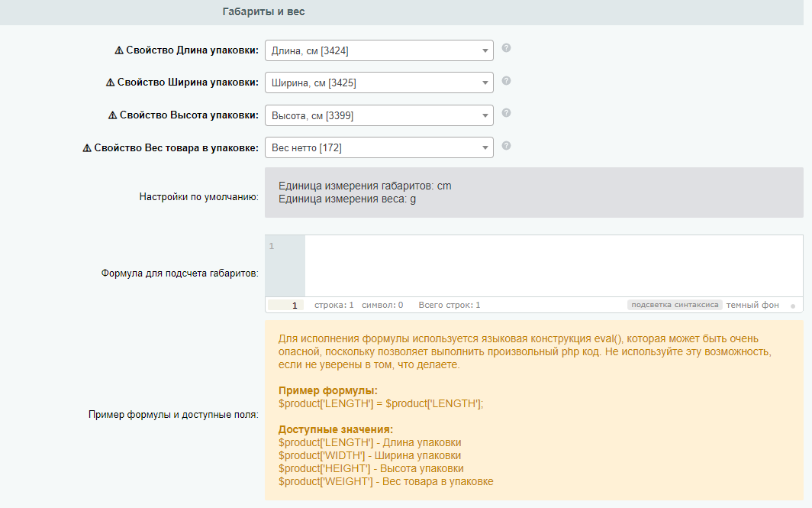This screenshot has width=812, height=508.
Task: Click the line number field in editor footer
Action: point(286,306)
